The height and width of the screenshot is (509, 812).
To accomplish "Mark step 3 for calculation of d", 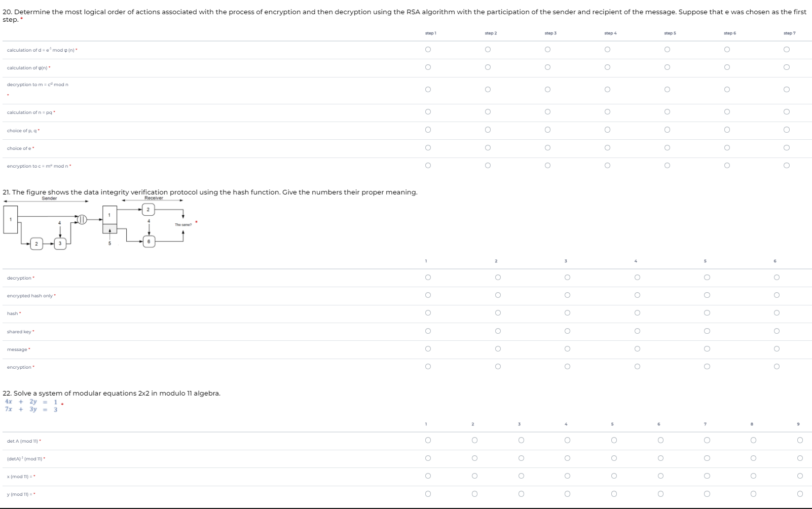I will click(x=547, y=49).
